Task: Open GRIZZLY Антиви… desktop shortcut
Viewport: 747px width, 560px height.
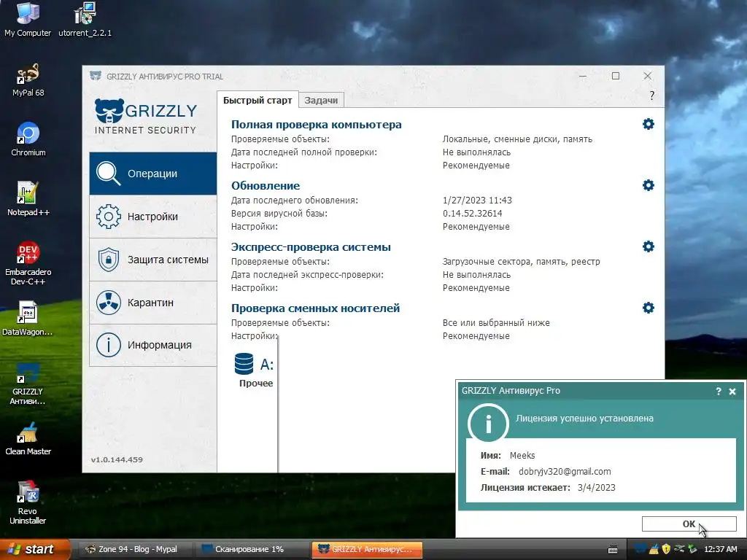Action: point(28,384)
